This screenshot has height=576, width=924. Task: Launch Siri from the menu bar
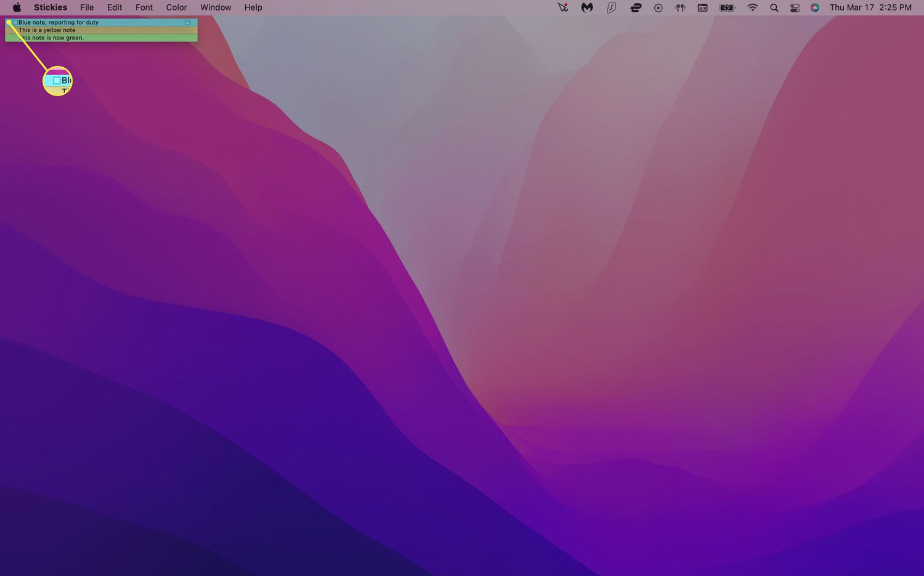pyautogui.click(x=815, y=7)
